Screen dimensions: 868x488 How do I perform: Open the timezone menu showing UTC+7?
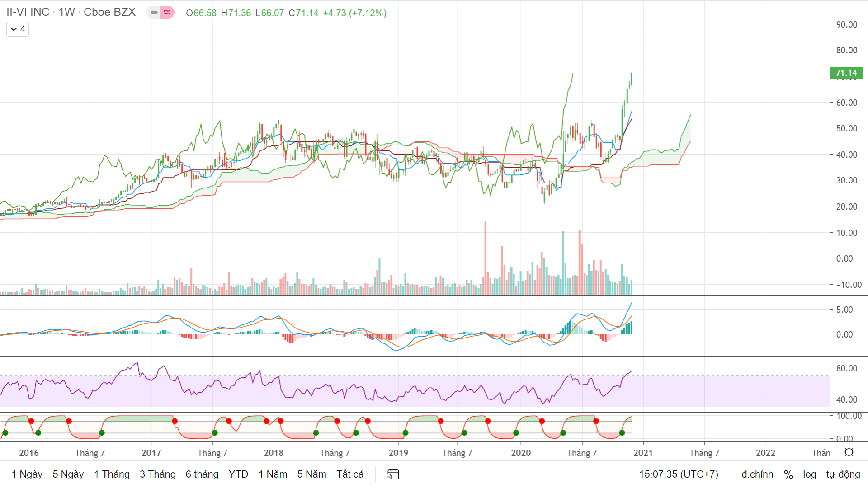pos(679,474)
